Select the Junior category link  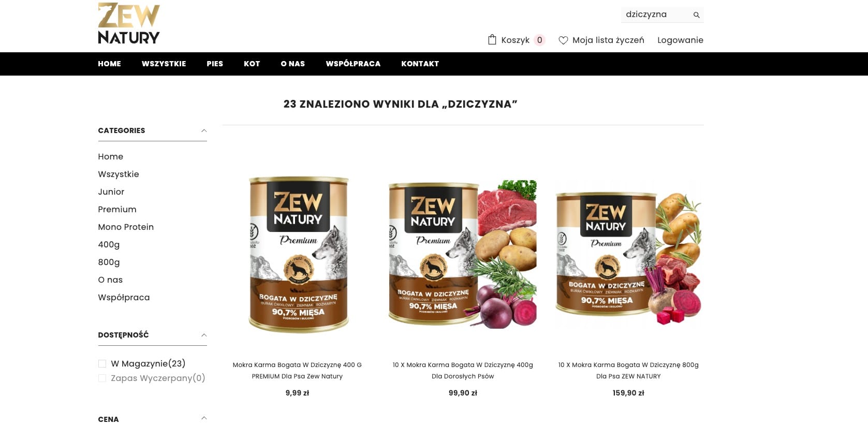click(111, 192)
